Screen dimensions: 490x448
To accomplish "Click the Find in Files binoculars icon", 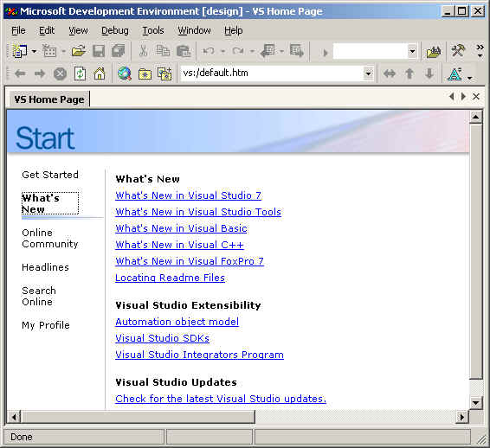I will click(x=434, y=52).
